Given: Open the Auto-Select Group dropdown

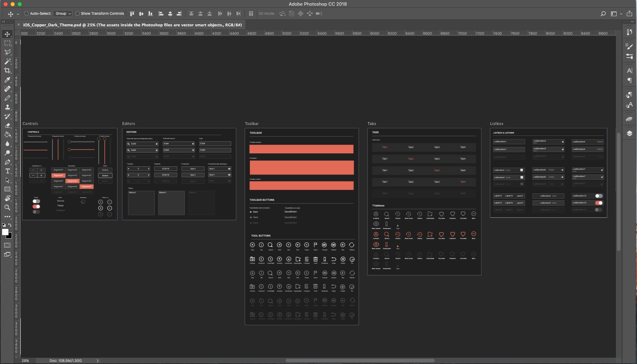Looking at the screenshot, I should pyautogui.click(x=63, y=14).
